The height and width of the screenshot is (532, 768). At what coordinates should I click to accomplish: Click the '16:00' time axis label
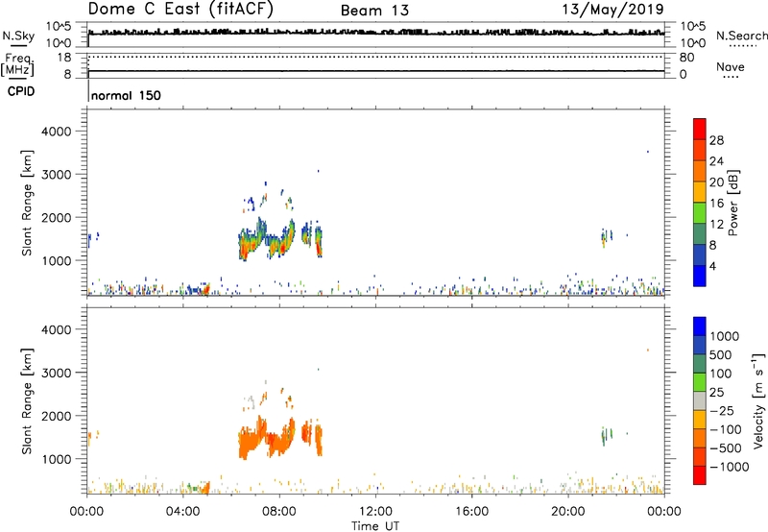tap(471, 512)
